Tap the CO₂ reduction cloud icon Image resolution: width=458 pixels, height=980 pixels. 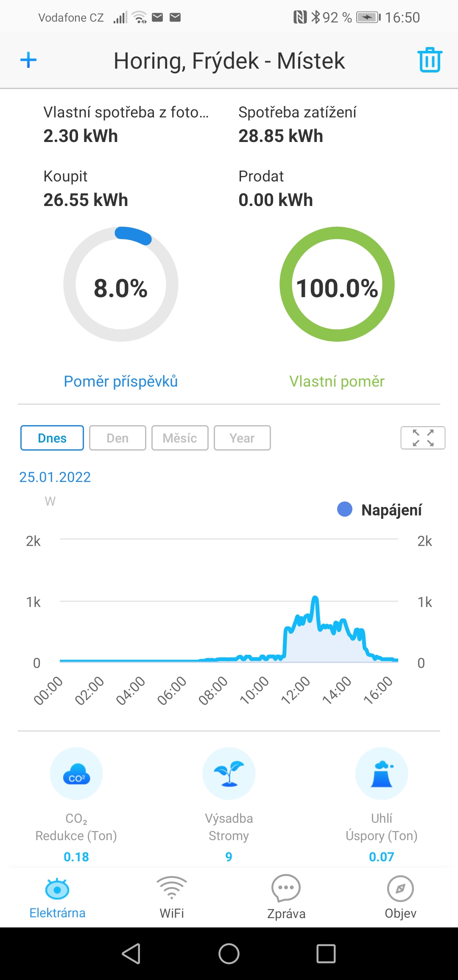[x=76, y=773]
